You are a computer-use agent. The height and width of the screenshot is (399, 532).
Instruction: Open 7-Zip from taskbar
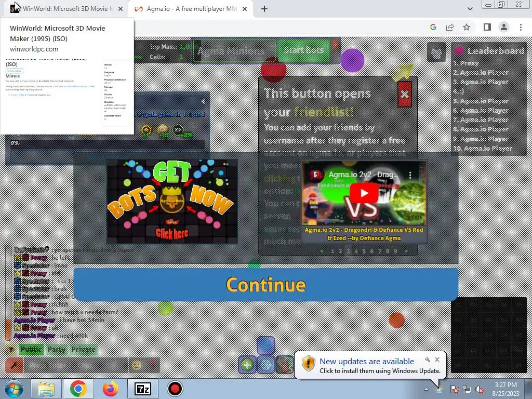(143, 389)
